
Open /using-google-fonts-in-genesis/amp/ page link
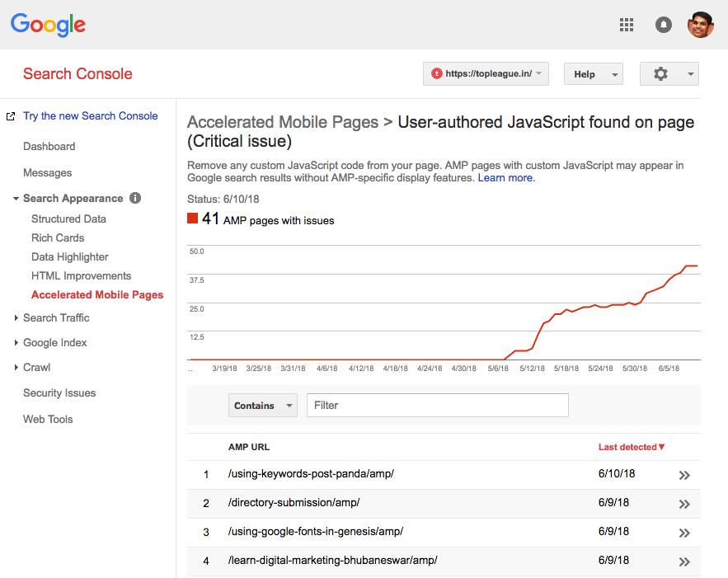pyautogui.click(x=316, y=532)
